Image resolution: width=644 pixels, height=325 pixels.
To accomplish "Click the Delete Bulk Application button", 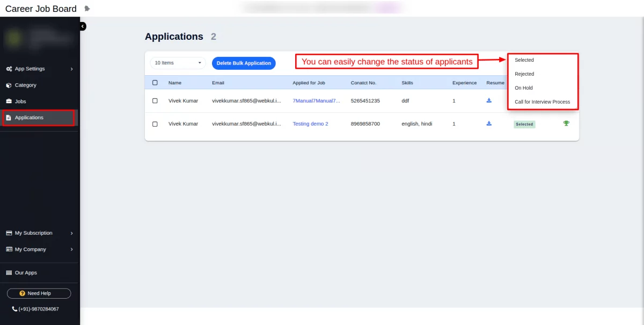I will point(244,63).
